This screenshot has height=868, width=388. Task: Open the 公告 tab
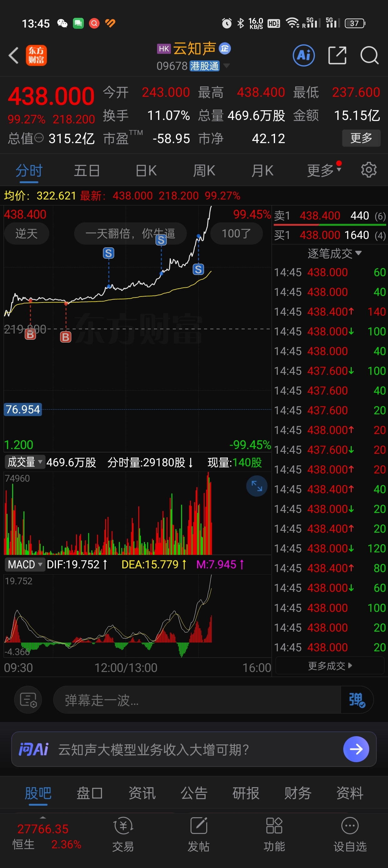(194, 793)
